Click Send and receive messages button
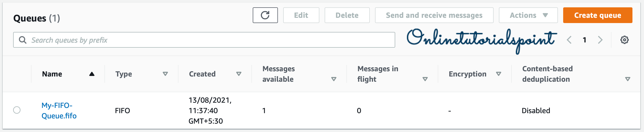 coord(434,15)
